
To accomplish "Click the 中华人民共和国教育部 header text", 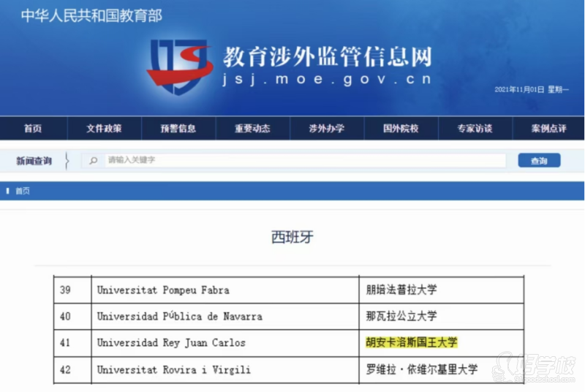I will coord(92,15).
